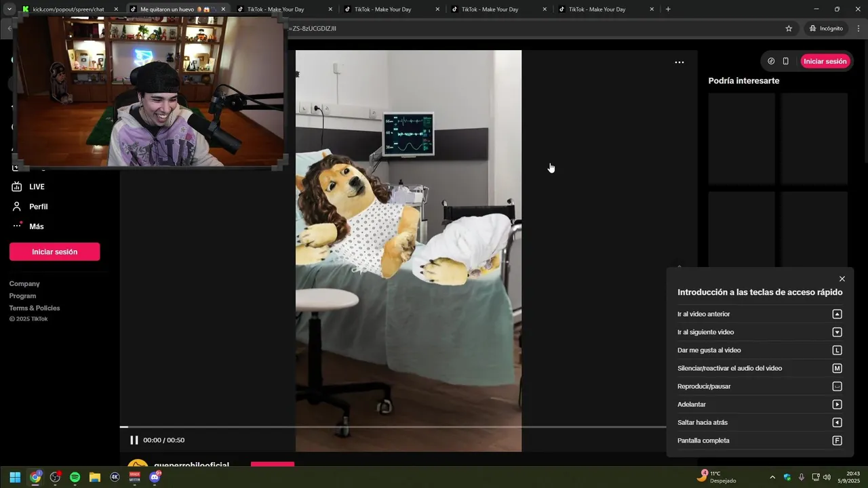Image resolution: width=868 pixels, height=488 pixels.
Task: Click the up-arrow key icon for previous video
Action: [837, 314]
